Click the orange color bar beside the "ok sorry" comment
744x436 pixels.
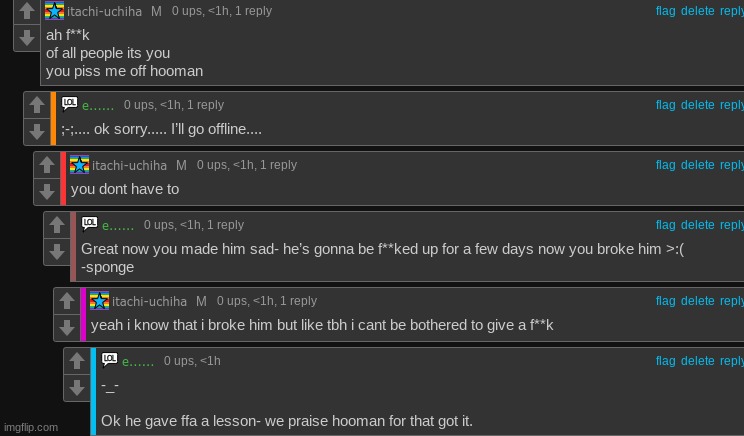click(x=53, y=118)
